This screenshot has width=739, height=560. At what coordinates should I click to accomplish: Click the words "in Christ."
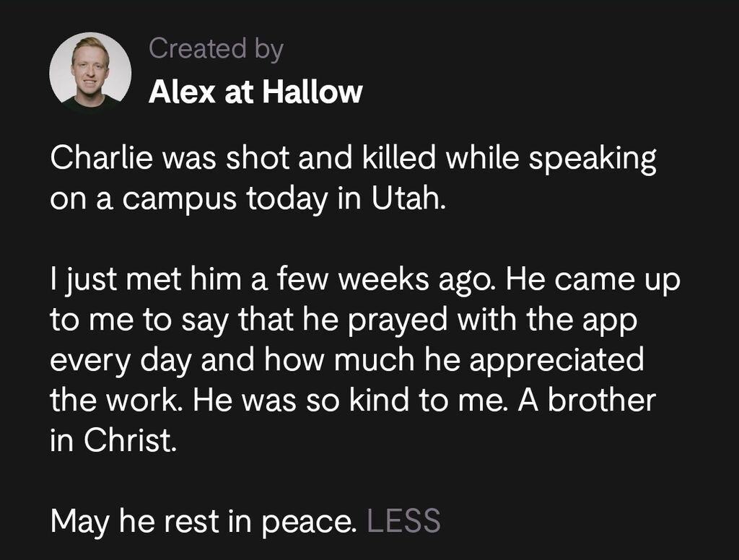click(113, 441)
